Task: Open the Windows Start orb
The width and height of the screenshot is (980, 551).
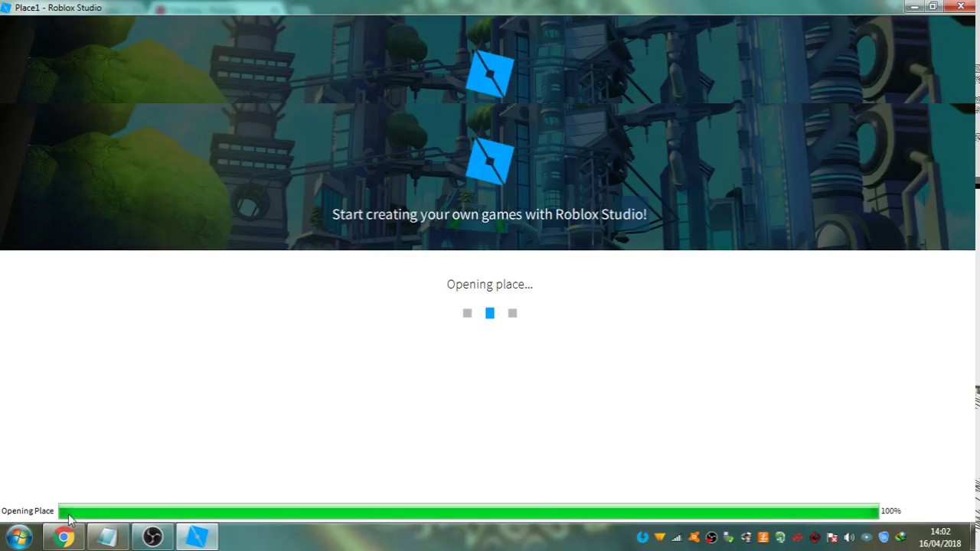Action: 18,537
